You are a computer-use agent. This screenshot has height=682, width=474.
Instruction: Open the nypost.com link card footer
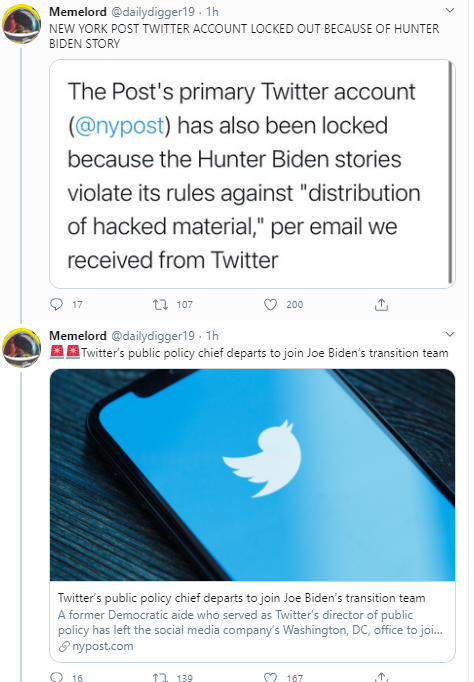tap(97, 646)
